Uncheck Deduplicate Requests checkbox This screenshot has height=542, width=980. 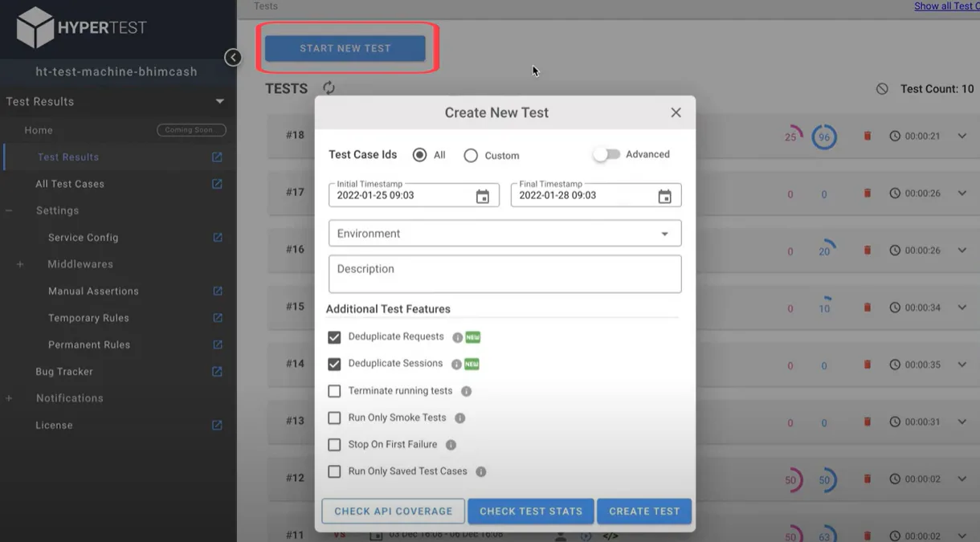334,337
